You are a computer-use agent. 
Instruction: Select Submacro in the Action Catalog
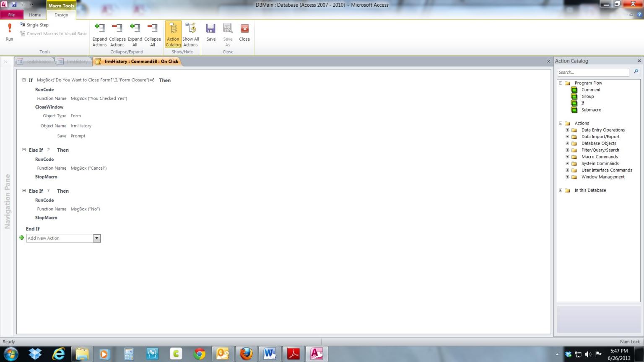[x=591, y=110]
